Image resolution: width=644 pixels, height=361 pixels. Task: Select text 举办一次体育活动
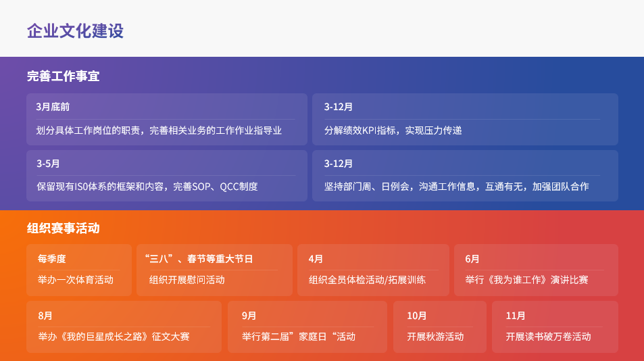(76, 280)
